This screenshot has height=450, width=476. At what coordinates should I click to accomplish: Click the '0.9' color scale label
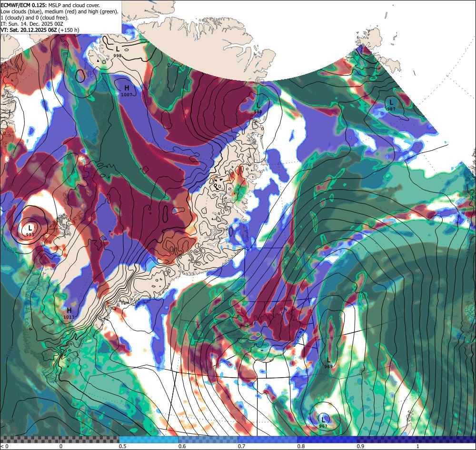(x=361, y=446)
